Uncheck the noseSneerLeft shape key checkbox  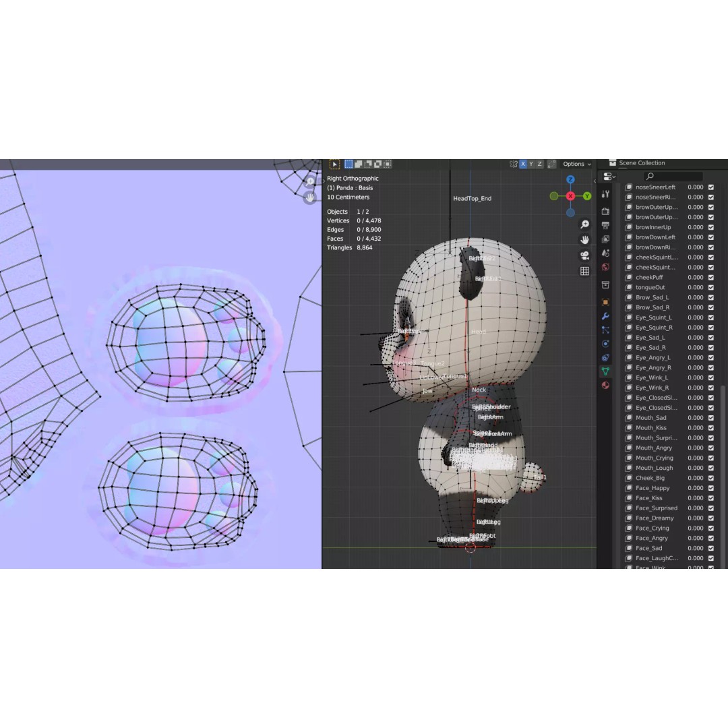coord(711,187)
